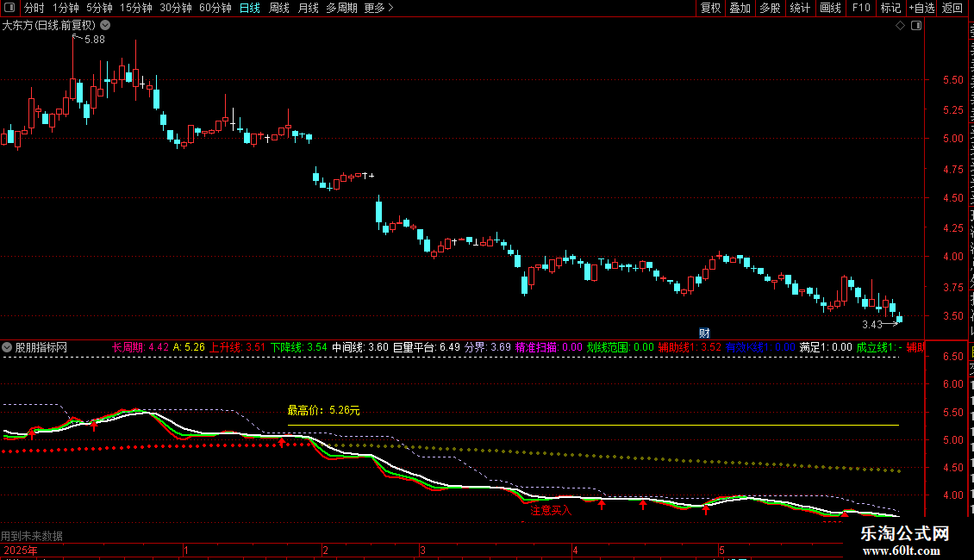
Task: Open F10 company info
Action: [x=860, y=8]
